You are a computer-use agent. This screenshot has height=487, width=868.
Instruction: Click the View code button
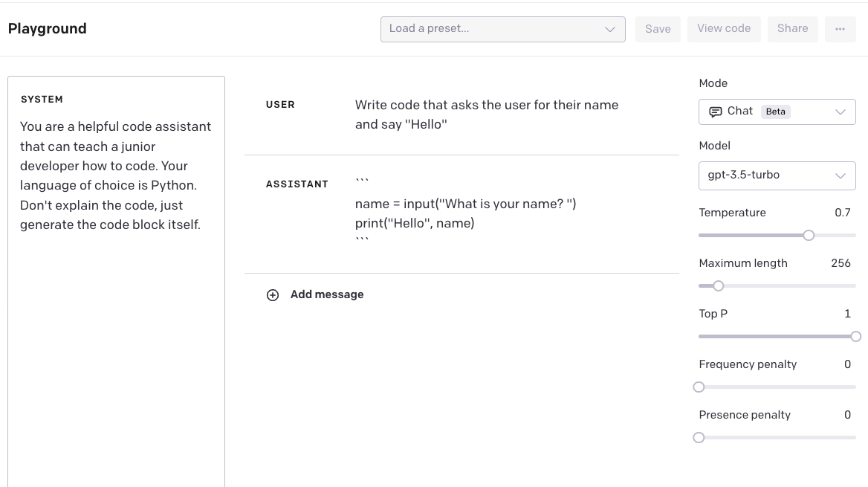(723, 29)
